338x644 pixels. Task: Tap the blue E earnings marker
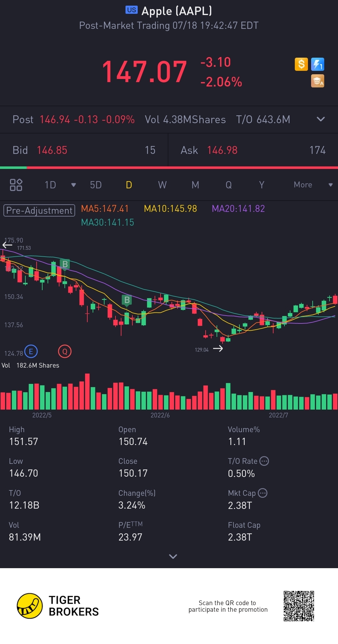[x=31, y=352]
